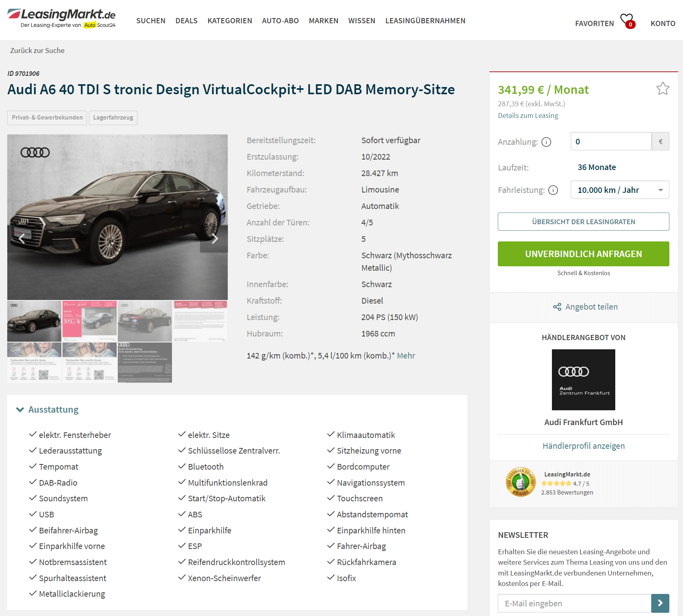Click the Audi Frankfurt GmbH dealer name
The width and height of the screenshot is (683, 616).
pos(584,422)
